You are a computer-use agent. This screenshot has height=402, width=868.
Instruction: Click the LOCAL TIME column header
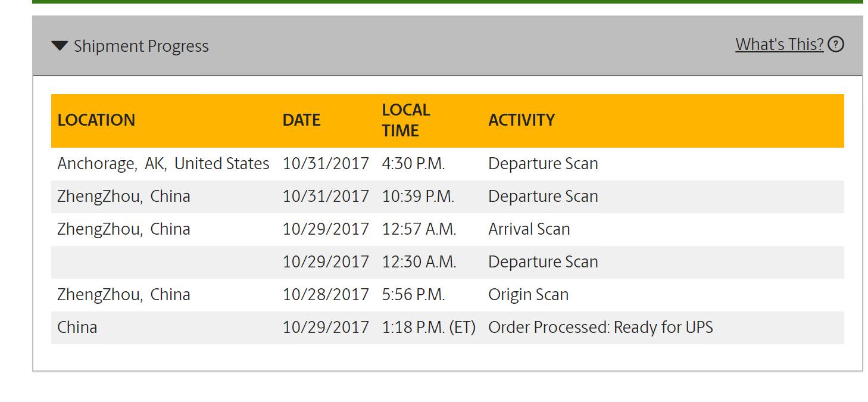(x=405, y=120)
